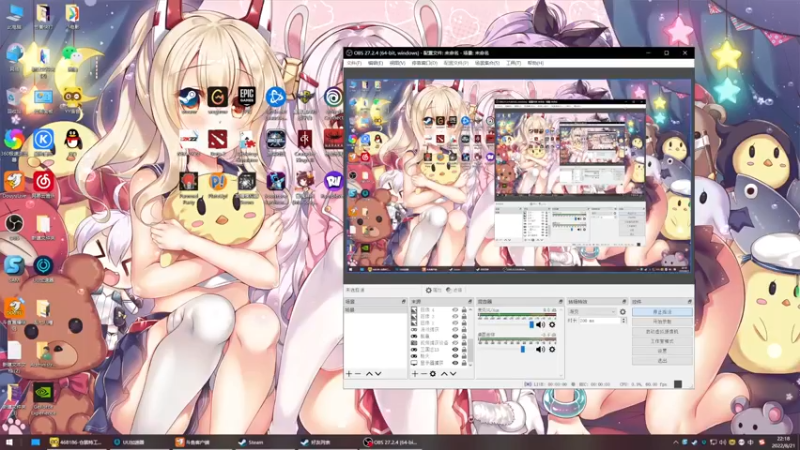Click the stop streaming button in Controls
Screen dimensions: 800x450
tap(661, 312)
